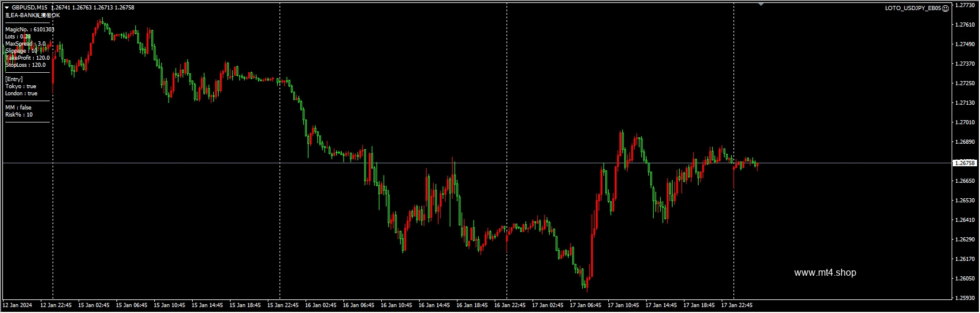This screenshot has height=313, width=980.
Task: Click the 1.27490 price scale label
Action: 965,44
